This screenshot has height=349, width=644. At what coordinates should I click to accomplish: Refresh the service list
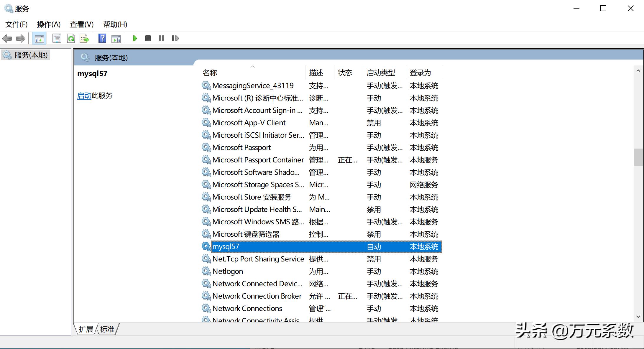point(71,38)
